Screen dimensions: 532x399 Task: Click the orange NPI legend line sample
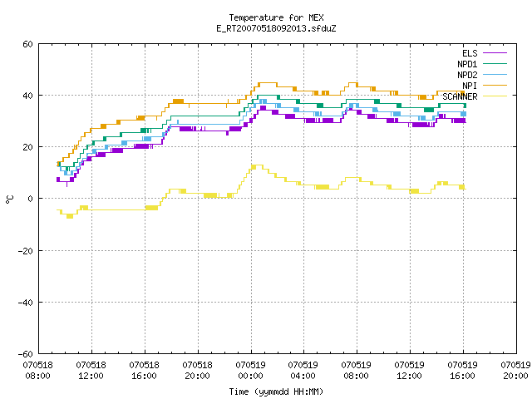[495, 86]
